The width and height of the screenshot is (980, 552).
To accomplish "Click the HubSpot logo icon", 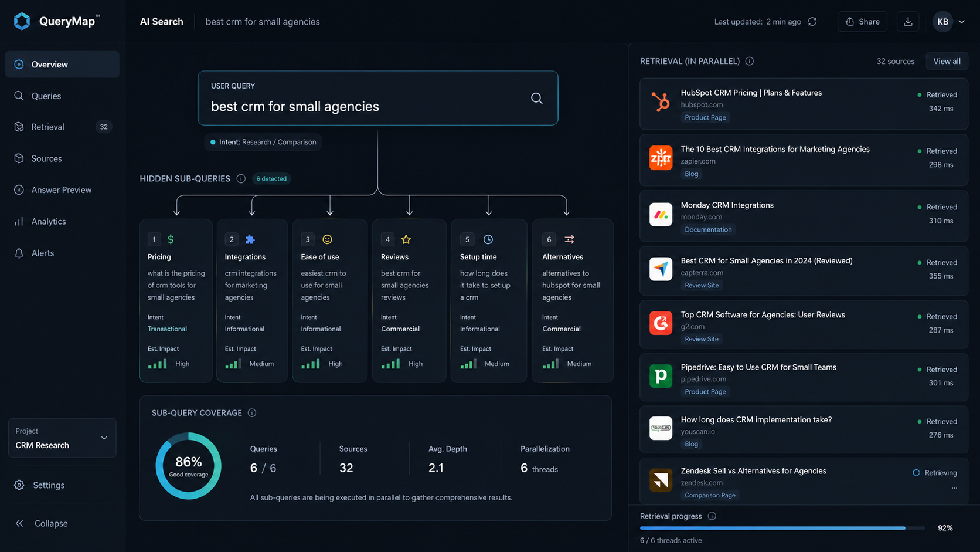I will coord(661,102).
